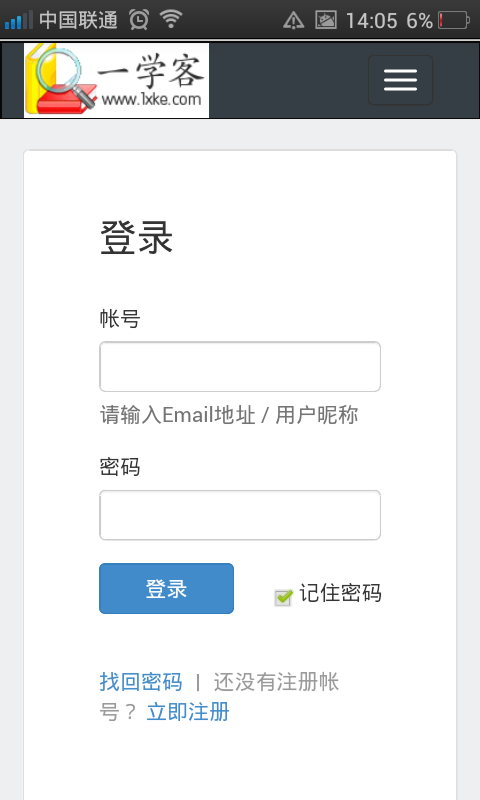Toggle the 记住密码 checkbox
Screen dimensions: 480x800
tap(283, 597)
